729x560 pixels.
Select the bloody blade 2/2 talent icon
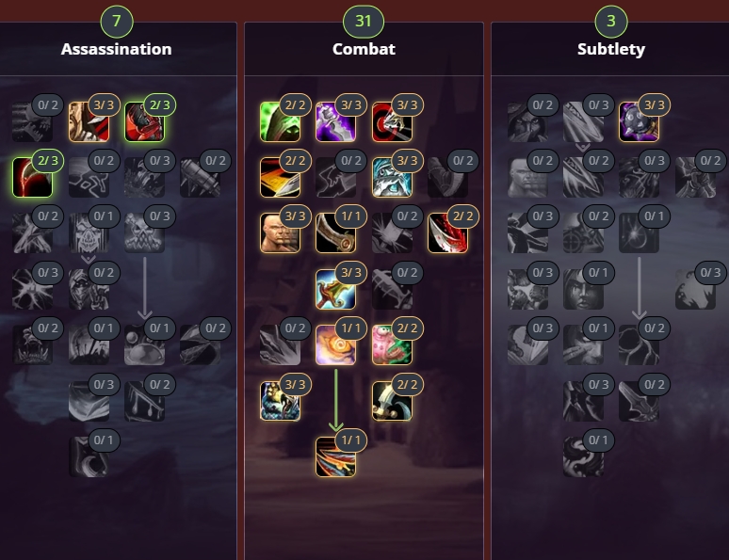coord(447,232)
